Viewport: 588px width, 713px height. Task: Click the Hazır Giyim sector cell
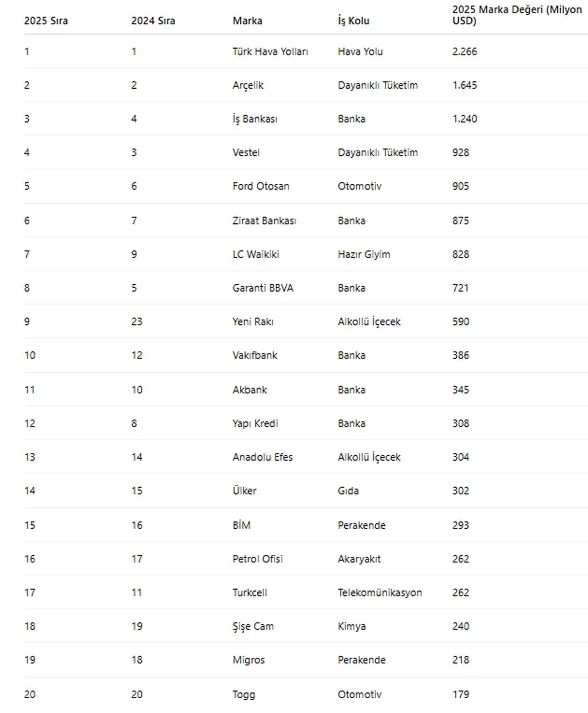pos(364,254)
